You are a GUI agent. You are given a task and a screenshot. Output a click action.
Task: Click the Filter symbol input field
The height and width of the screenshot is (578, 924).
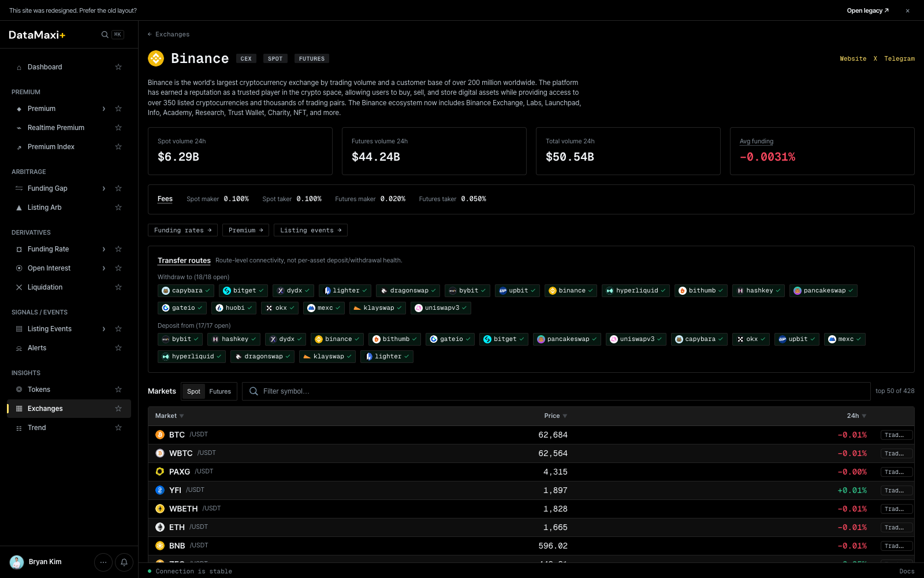(x=556, y=391)
